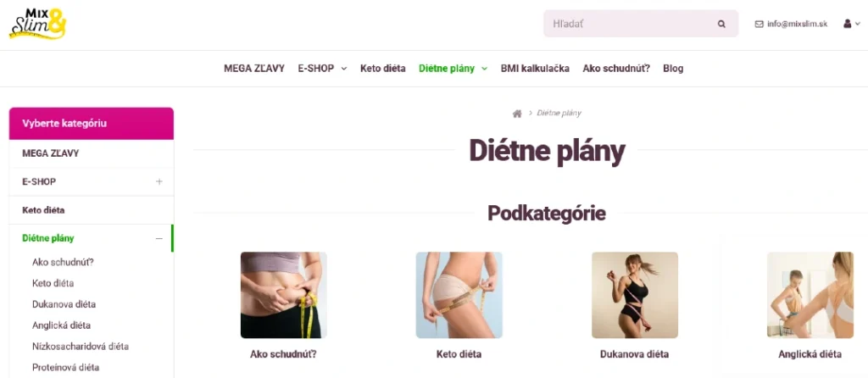Viewport: 868px width, 378px height.
Task: Click the info@mixslim.sk email link
Action: (797, 24)
